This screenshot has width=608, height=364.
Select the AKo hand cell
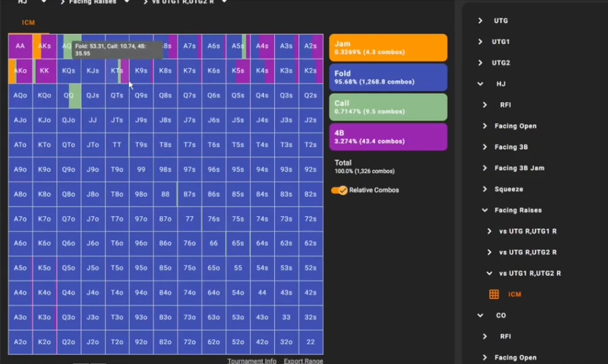coord(20,70)
